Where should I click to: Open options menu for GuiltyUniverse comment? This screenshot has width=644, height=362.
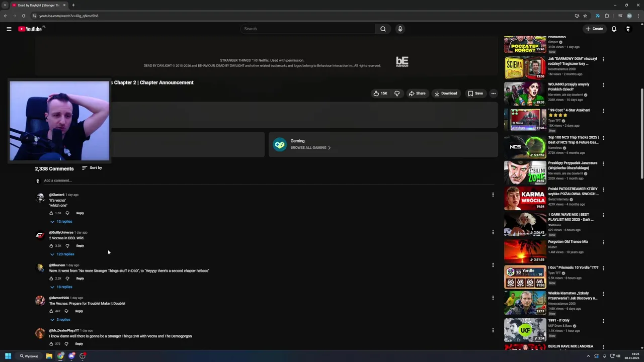coord(493,232)
